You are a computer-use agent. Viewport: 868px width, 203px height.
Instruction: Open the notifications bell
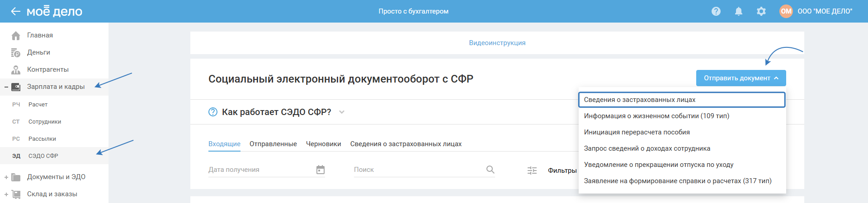pos(739,11)
